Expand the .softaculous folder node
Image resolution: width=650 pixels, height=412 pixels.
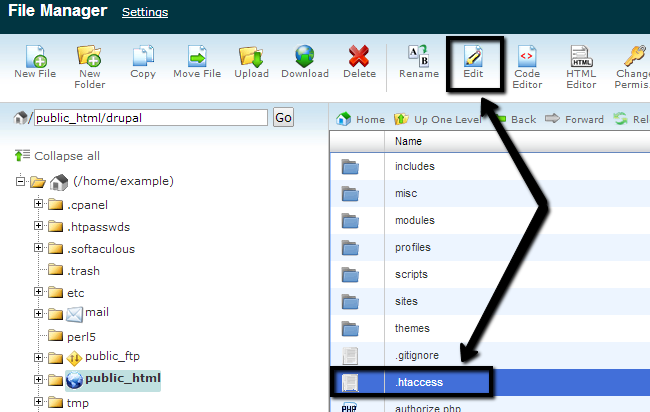pyautogui.click(x=38, y=247)
